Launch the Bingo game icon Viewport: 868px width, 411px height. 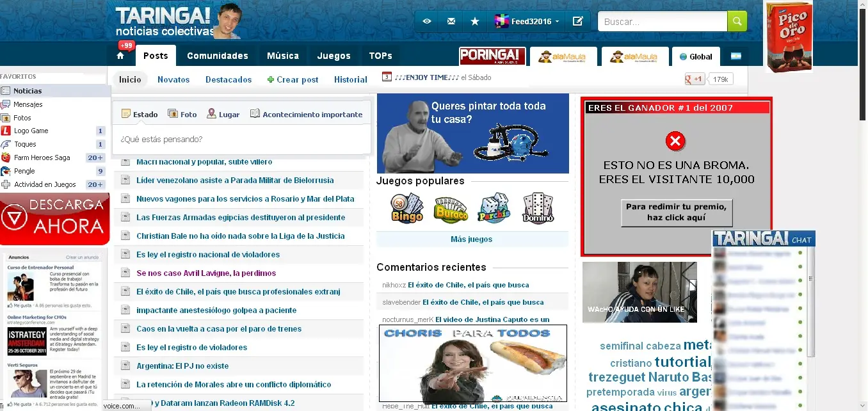click(x=406, y=207)
